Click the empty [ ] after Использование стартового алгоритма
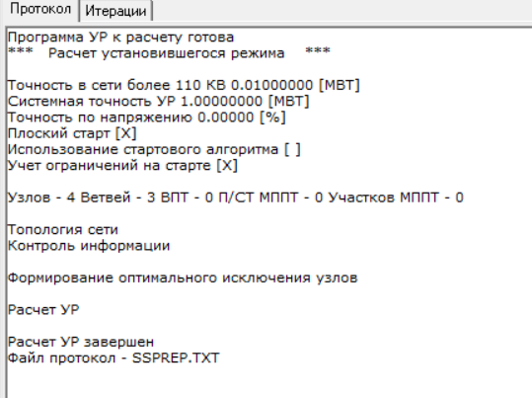Screen dimensions: 532x398 pyautogui.click(x=292, y=149)
